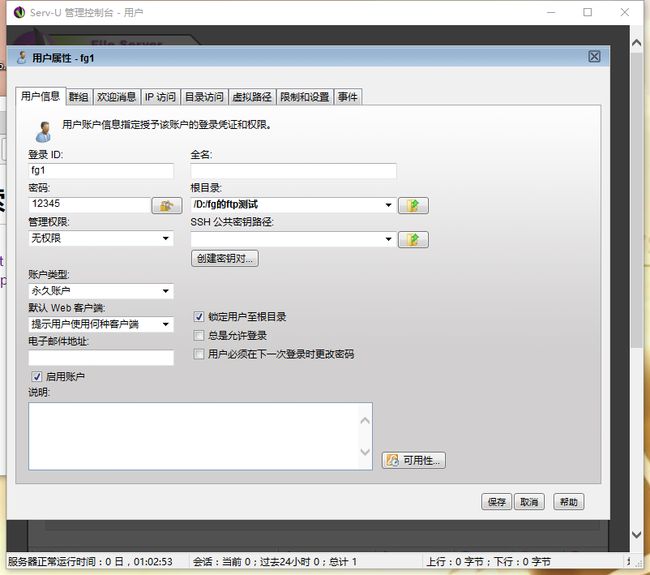Open the 事件 tab

click(x=348, y=97)
